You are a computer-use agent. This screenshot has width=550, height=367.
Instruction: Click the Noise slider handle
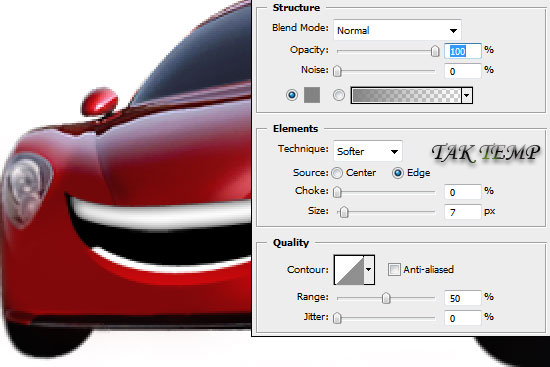[337, 71]
